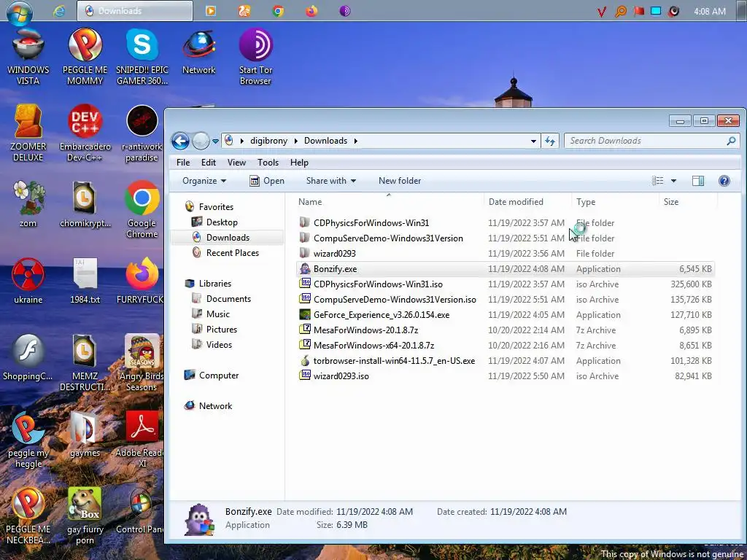
Task: Expand the address bar history dropdown
Action: pos(533,141)
